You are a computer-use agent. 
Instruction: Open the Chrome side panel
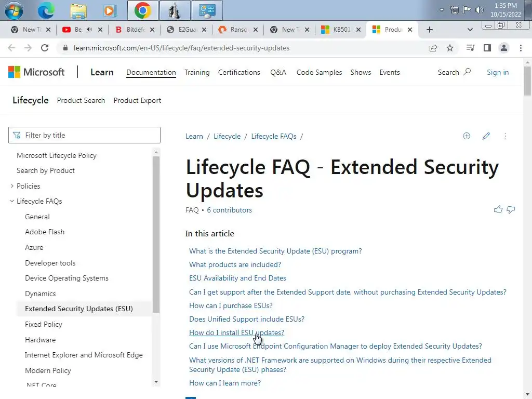[487, 48]
